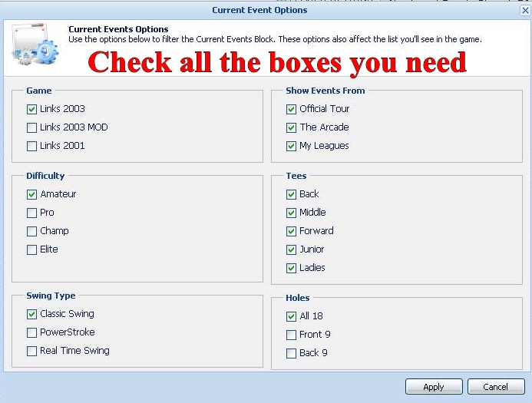Viewport: 532px width, 403px height.
Task: Check the Real Time Swing option
Action: click(31, 351)
